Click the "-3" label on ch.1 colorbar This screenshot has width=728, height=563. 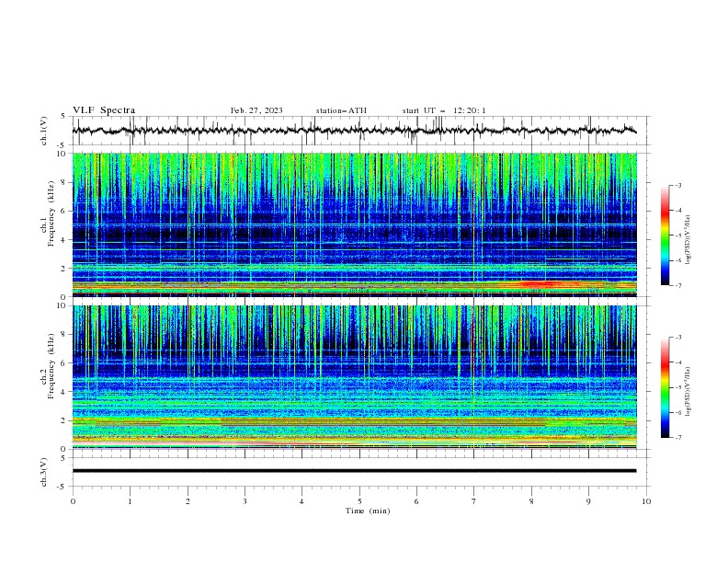[677, 185]
